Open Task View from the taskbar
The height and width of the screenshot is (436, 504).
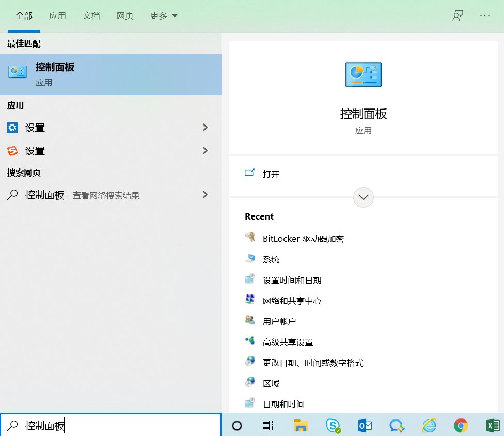(267, 426)
